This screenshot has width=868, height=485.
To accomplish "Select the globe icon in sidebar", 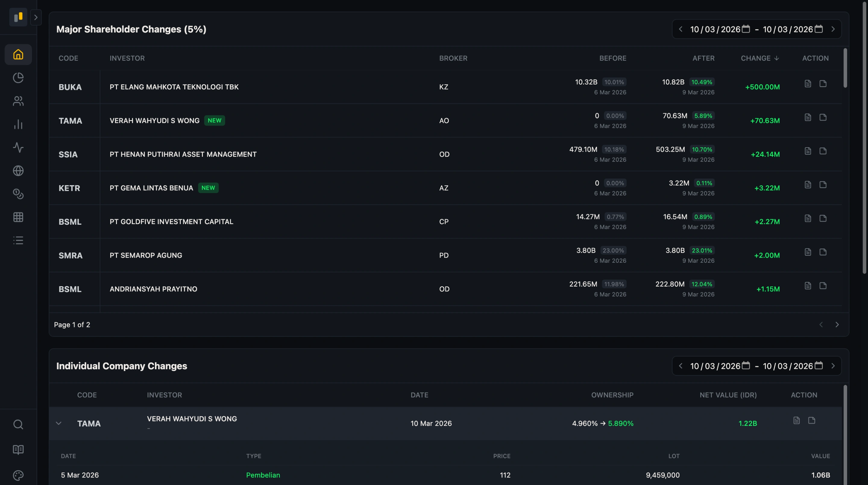I will pyautogui.click(x=18, y=171).
